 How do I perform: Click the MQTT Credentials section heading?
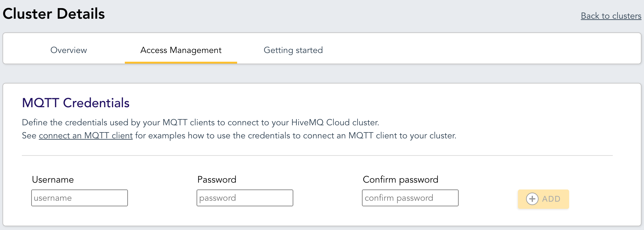[x=76, y=103]
